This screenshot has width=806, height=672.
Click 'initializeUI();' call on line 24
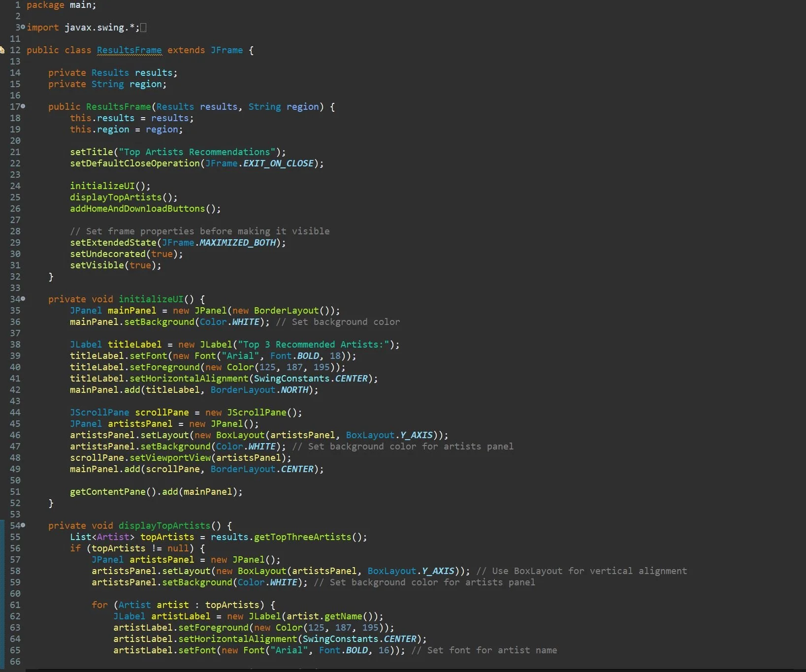coord(110,186)
